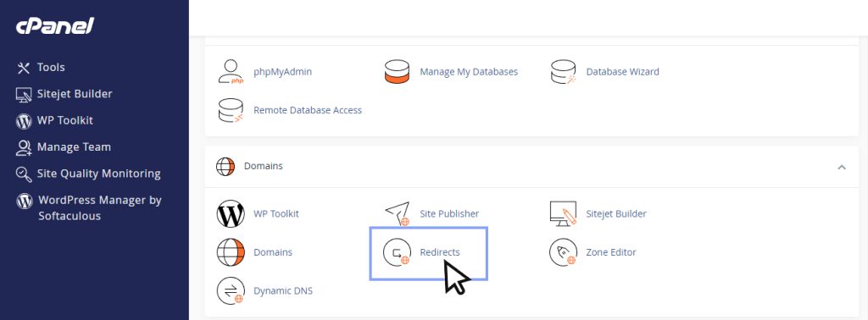Click the Sitejet Builder pencil monitor icon
The width and height of the screenshot is (868, 320).
coord(563,214)
